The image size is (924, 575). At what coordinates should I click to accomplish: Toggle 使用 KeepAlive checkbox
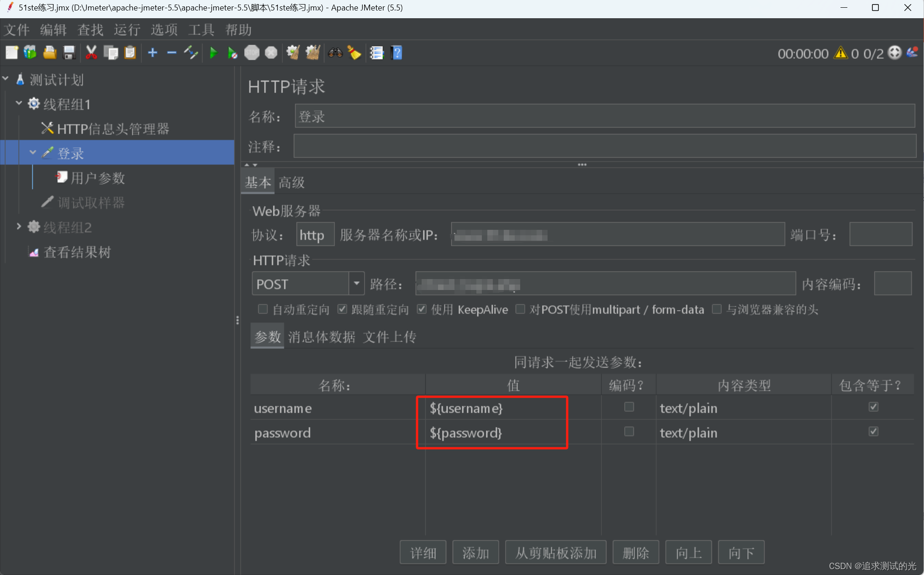coord(422,309)
